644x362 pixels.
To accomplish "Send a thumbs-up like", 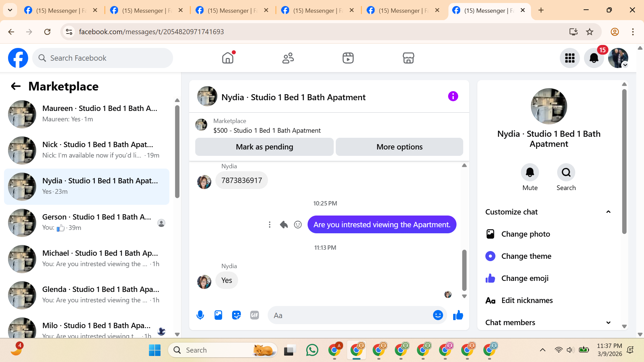I will point(458,315).
